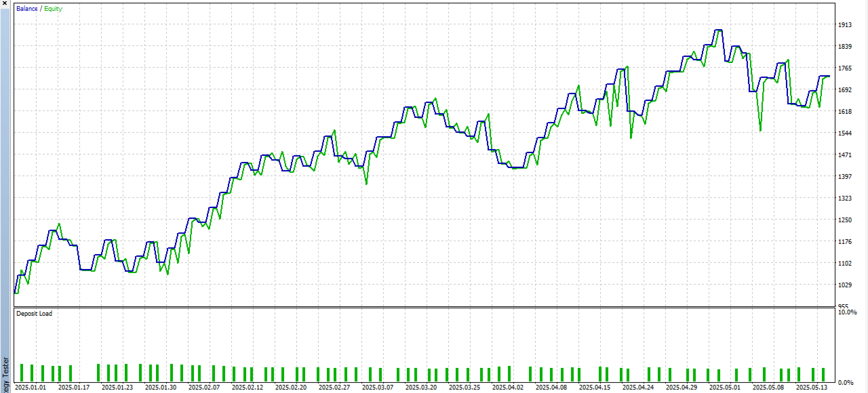
Task: Click the Deposit Load panel label
Action: (x=34, y=314)
